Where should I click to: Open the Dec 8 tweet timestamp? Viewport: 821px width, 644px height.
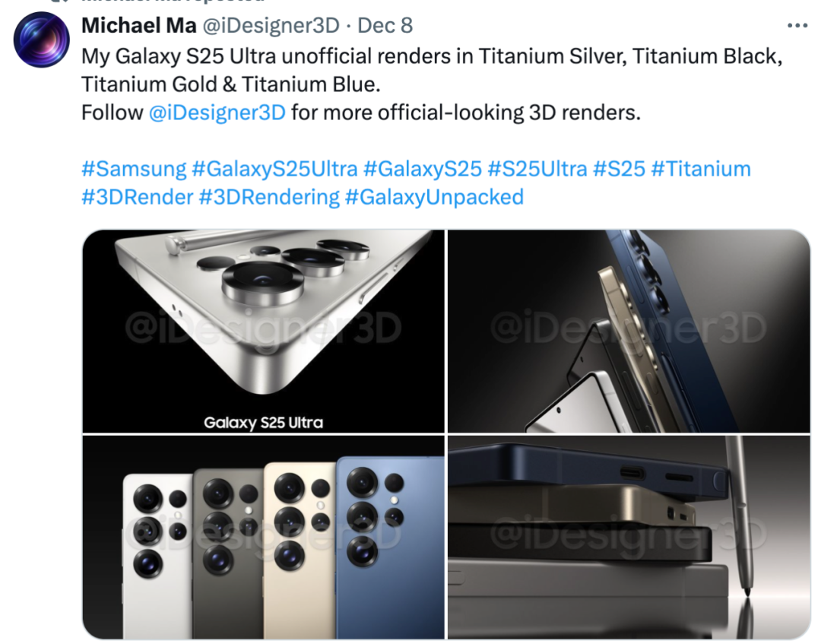tap(385, 26)
